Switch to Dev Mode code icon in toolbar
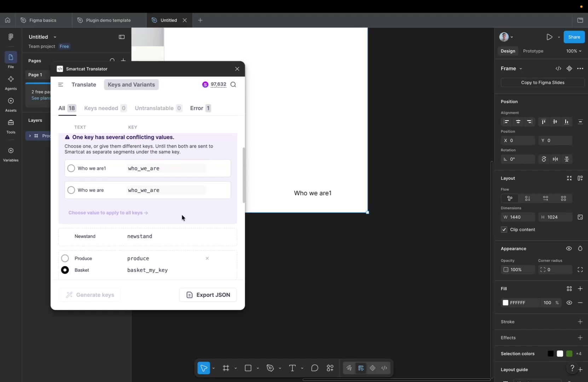 click(x=385, y=368)
